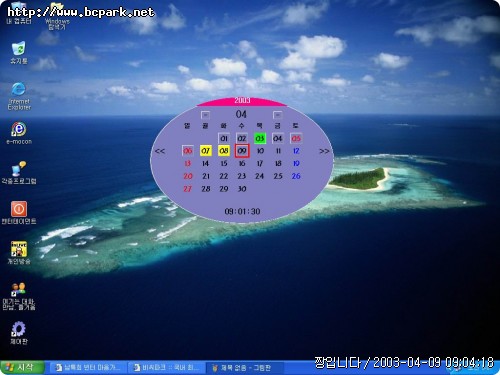Select date 04 in the calendar's first row

pos(278,138)
